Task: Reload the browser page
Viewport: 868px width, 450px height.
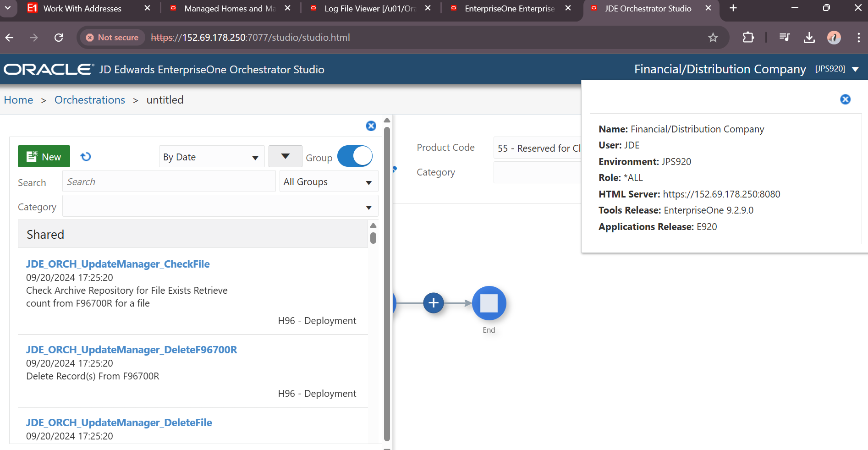Action: (x=59, y=38)
